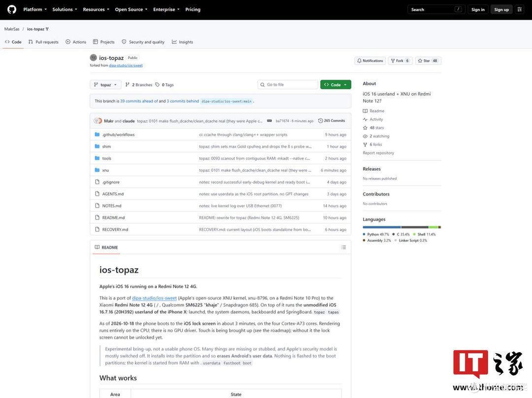
Task: Expand the Enterprise menu
Action: tap(166, 9)
